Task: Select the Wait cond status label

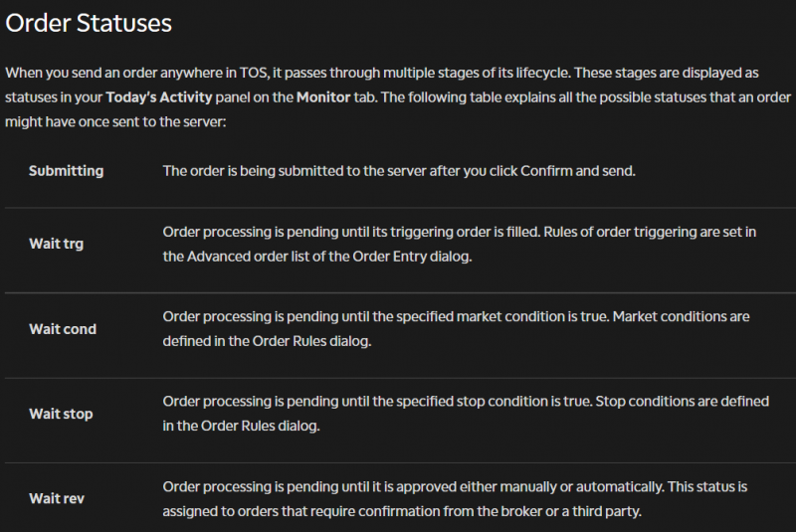Action: click(x=63, y=328)
